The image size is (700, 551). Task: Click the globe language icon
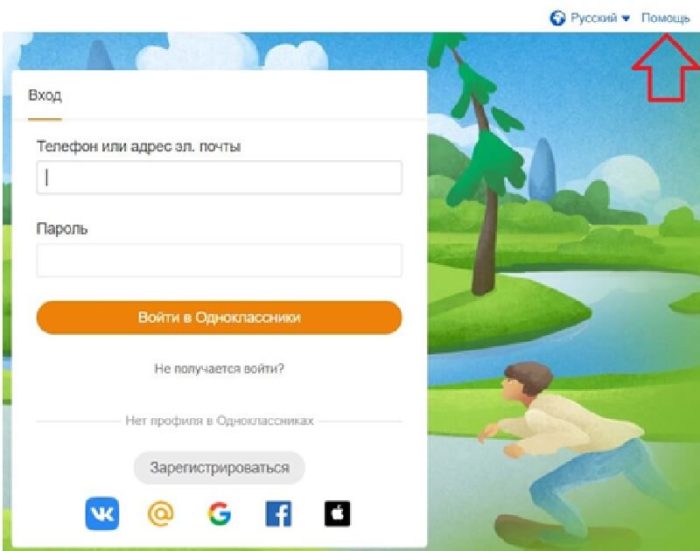558,18
